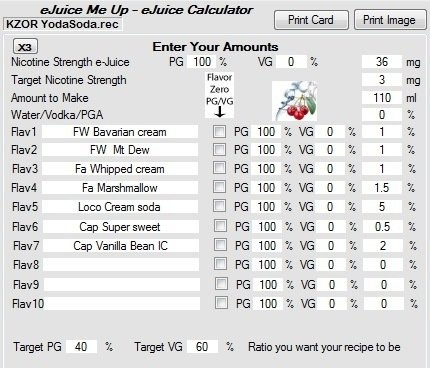Click the Print Card button
430x368 pixels.
(x=311, y=20)
